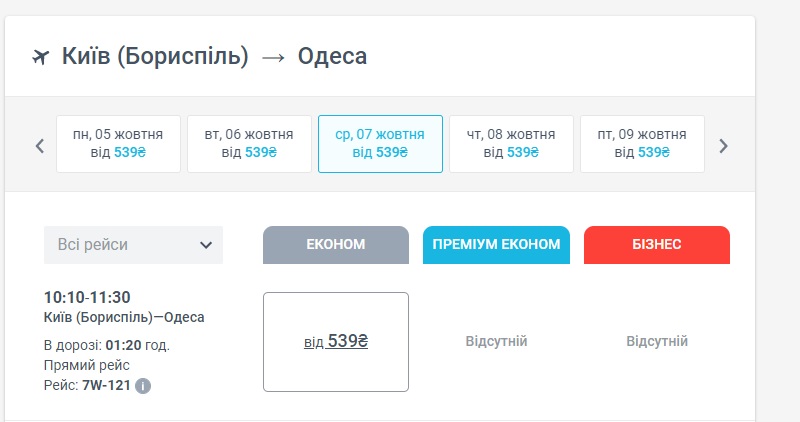The image size is (800, 422).
Task: Show earlier dates with left chevron
Action: pyautogui.click(x=40, y=145)
